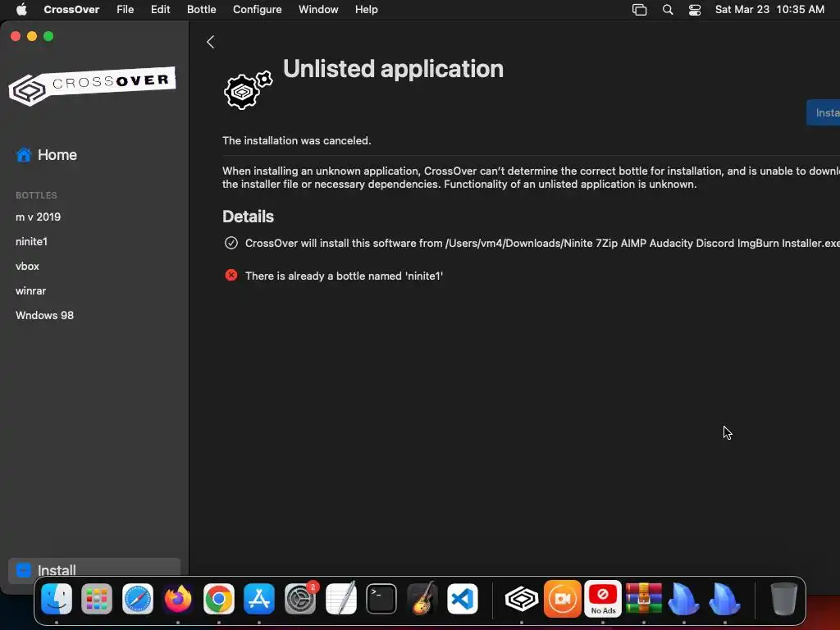
Task: Open the orange screen recorder Dock icon
Action: 563,598
